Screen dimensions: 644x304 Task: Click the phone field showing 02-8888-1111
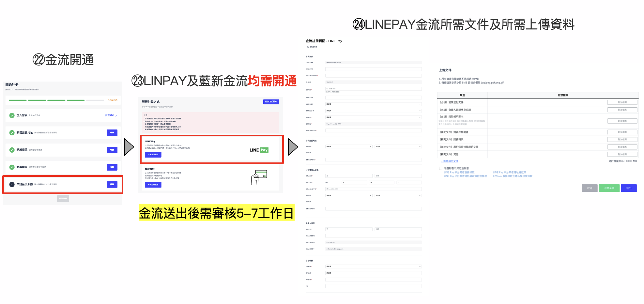pyautogui.click(x=373, y=89)
